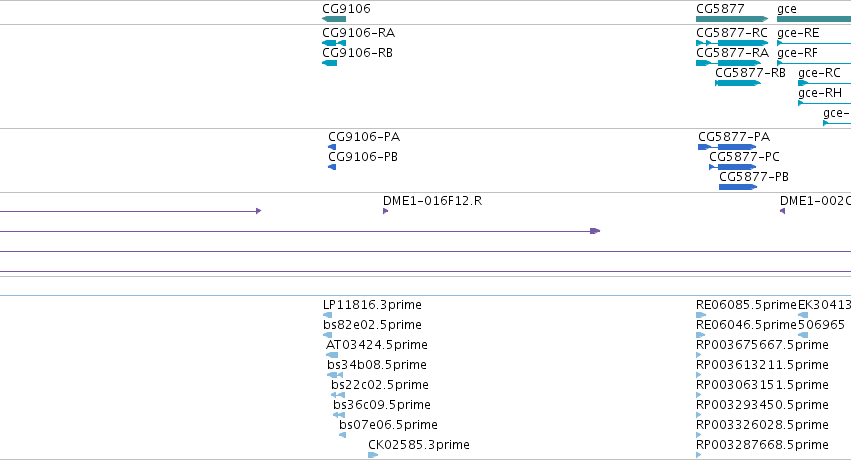Click the CG9106-RA transcript glyph
This screenshot has width=851, height=460.
[334, 43]
